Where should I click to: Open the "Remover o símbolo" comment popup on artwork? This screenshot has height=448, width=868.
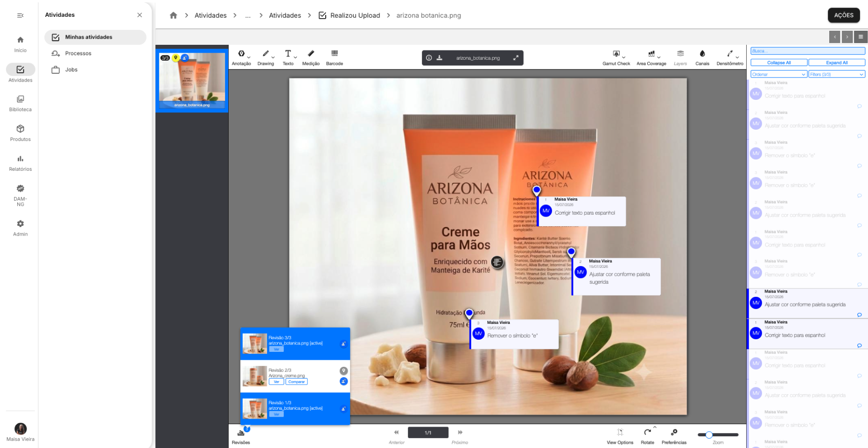[x=514, y=334]
